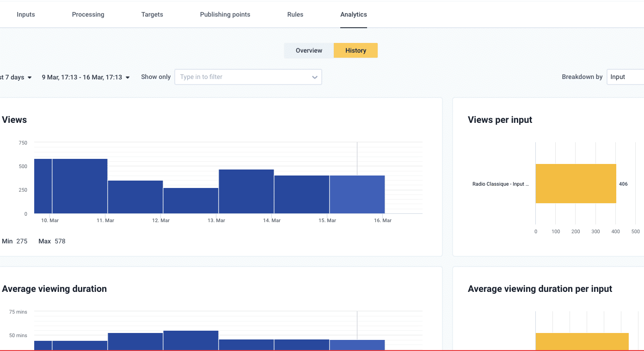Click the 12 Mar bar in Views chart
644x351 pixels.
pyautogui.click(x=190, y=200)
